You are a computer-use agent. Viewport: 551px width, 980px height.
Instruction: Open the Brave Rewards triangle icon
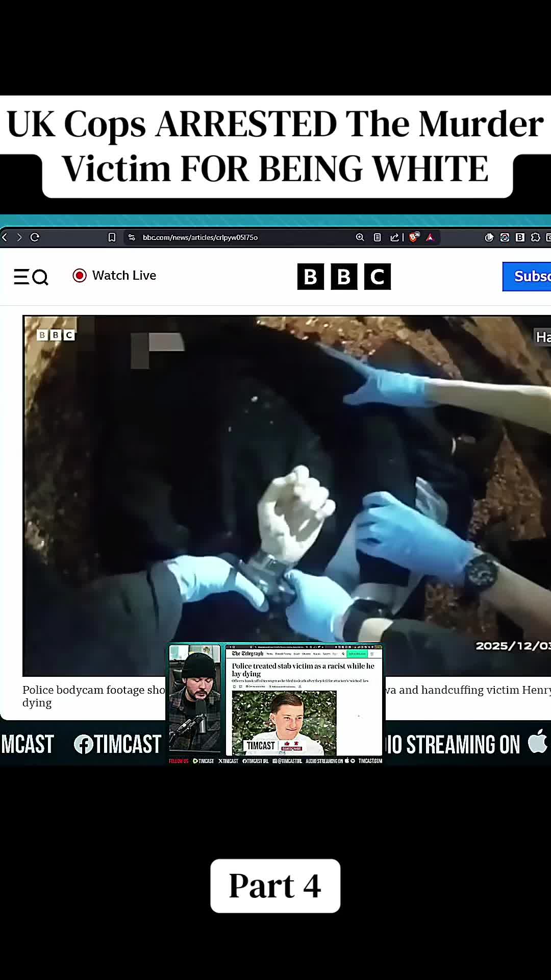pos(430,237)
